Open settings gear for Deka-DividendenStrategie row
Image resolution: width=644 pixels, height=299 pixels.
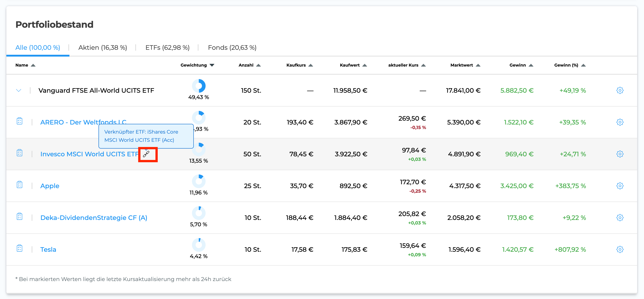pyautogui.click(x=620, y=217)
